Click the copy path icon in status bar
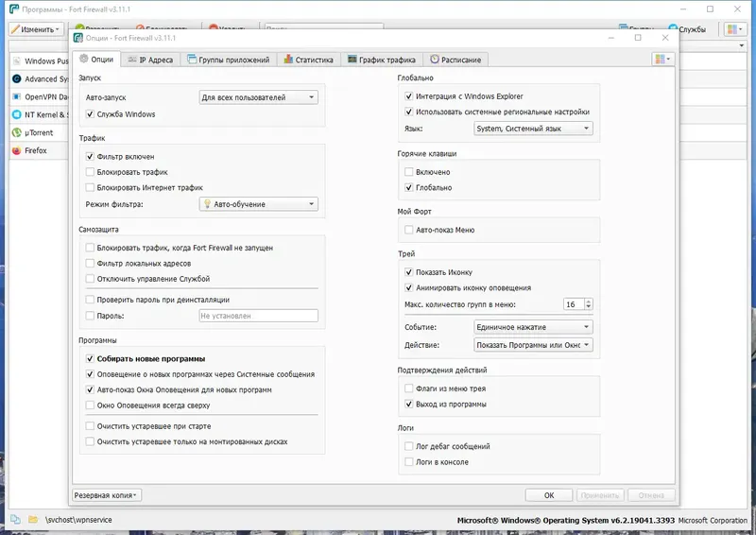This screenshot has width=756, height=535. 15,520
